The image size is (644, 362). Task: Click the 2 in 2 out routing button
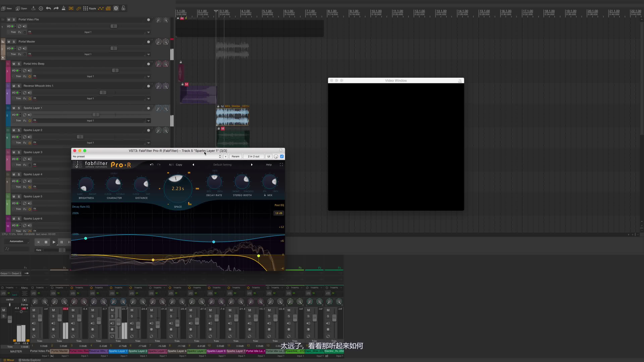254,156
